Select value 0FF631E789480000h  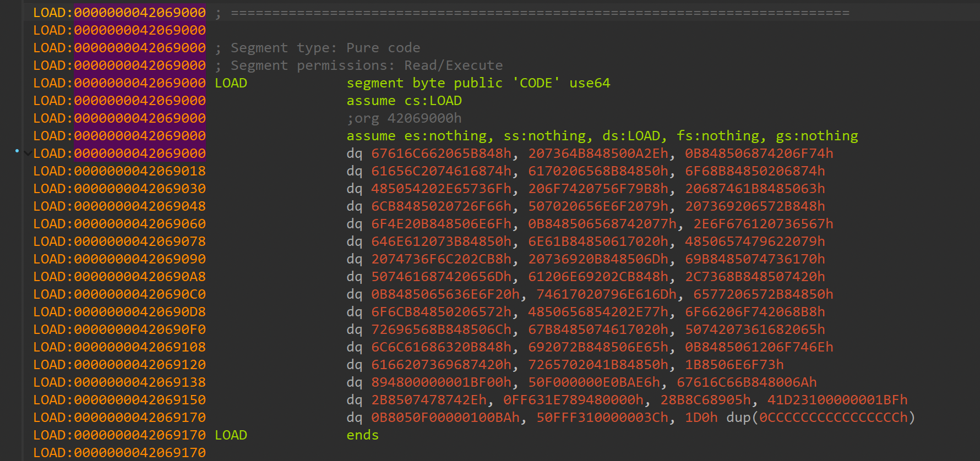[x=573, y=400]
